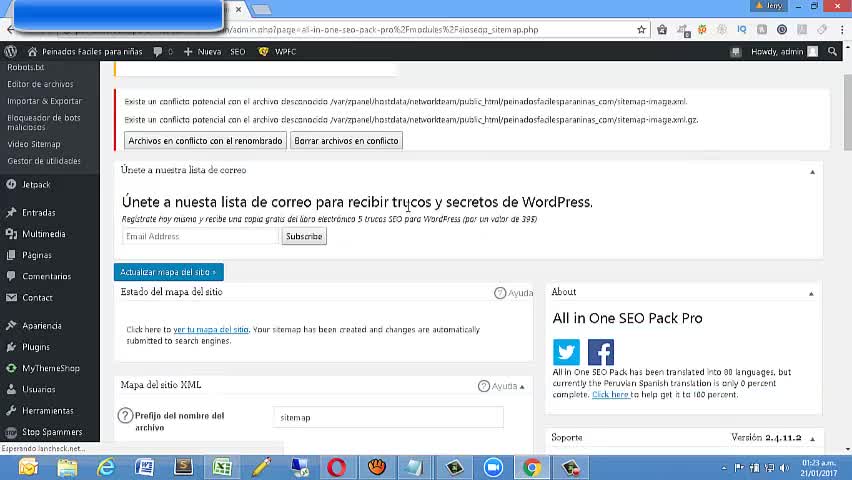Viewport: 852px width, 480px height.
Task: Click Borrar archivos en conflicto button
Action: [x=346, y=141]
